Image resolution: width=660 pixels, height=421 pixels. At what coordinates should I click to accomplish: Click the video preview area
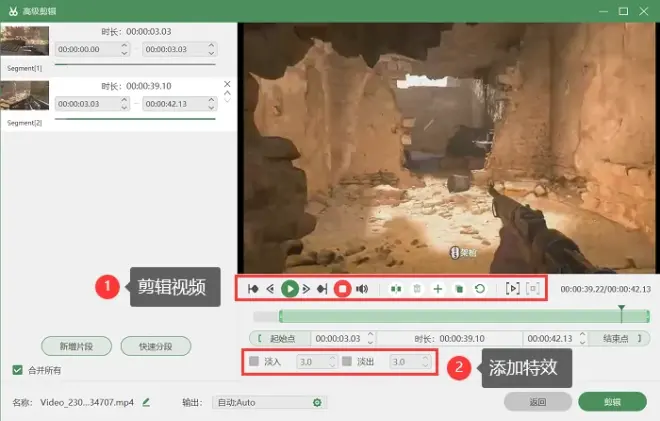point(450,148)
